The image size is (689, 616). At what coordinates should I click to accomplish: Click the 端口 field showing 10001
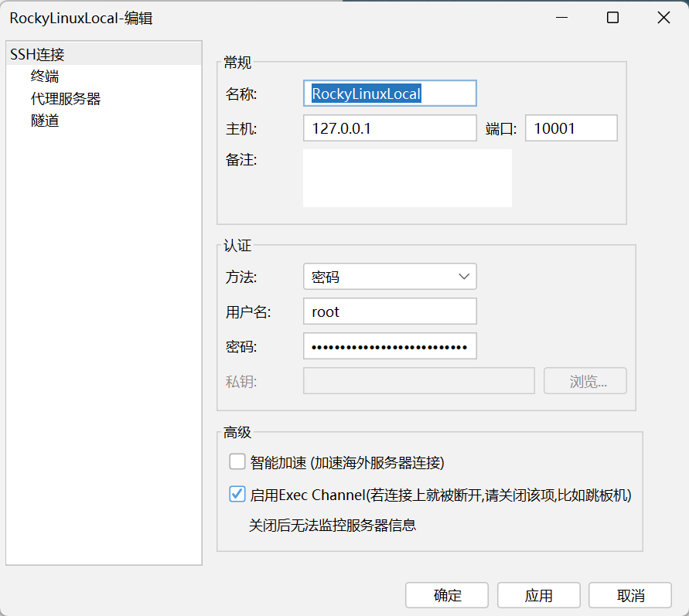[x=571, y=128]
